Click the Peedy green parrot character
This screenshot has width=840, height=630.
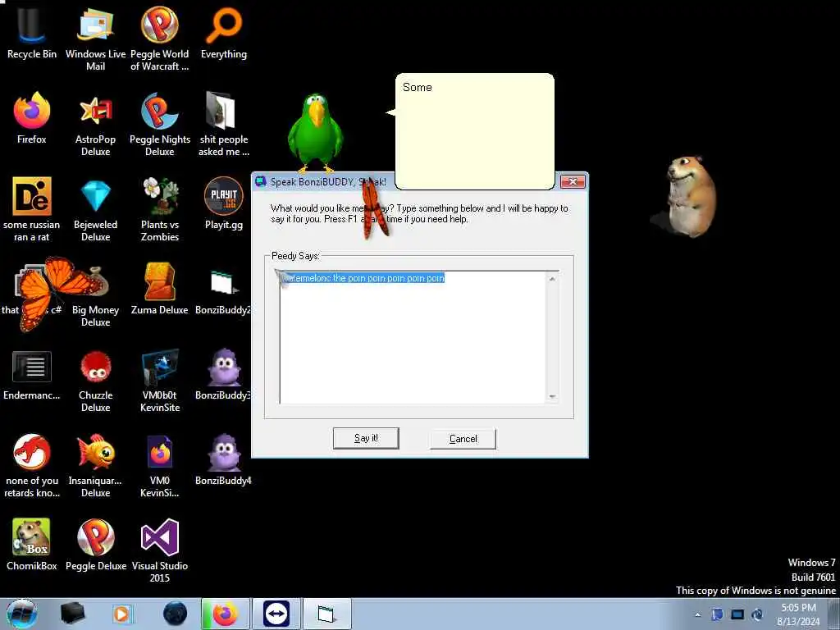coord(315,133)
